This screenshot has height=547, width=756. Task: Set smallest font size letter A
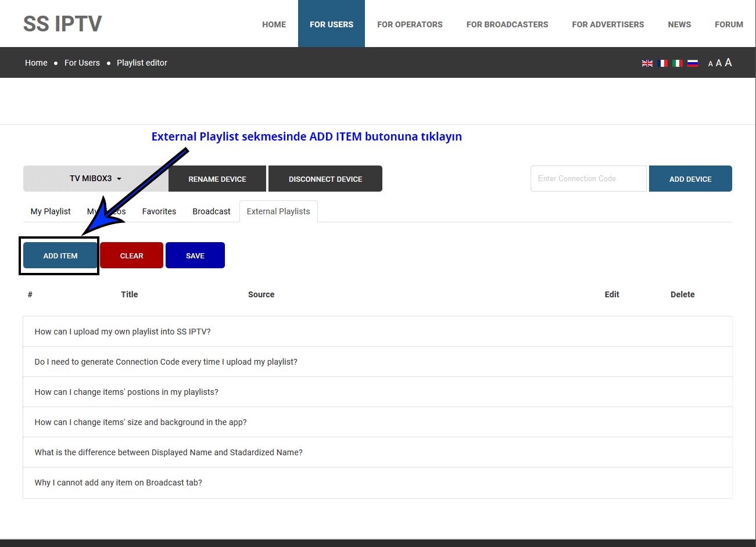coord(710,64)
